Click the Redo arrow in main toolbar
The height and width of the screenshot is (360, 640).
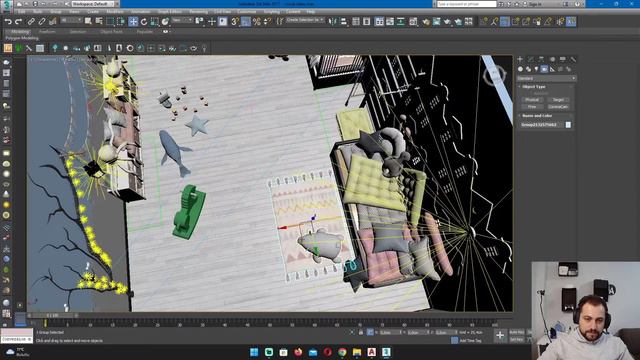[x=18, y=22]
